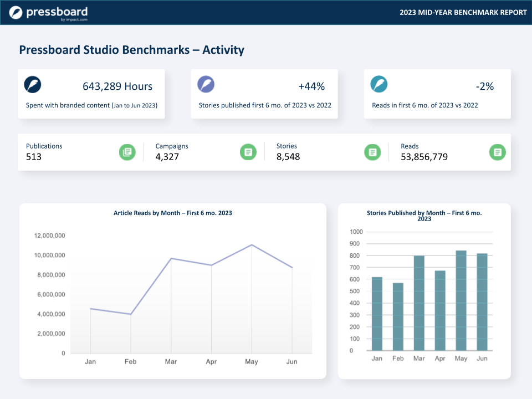Viewport: 532px width, 399px height.
Task: Select the green document icon beside Reads
Action: coord(497,152)
